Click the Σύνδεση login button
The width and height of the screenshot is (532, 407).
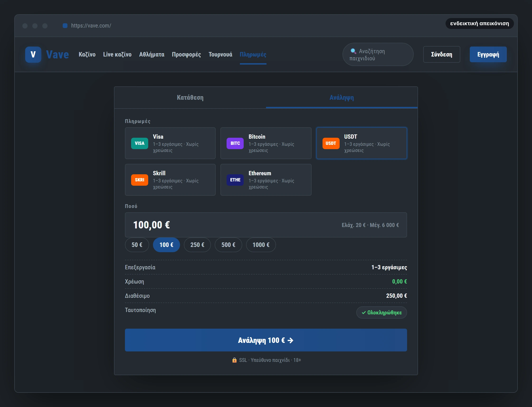(442, 55)
